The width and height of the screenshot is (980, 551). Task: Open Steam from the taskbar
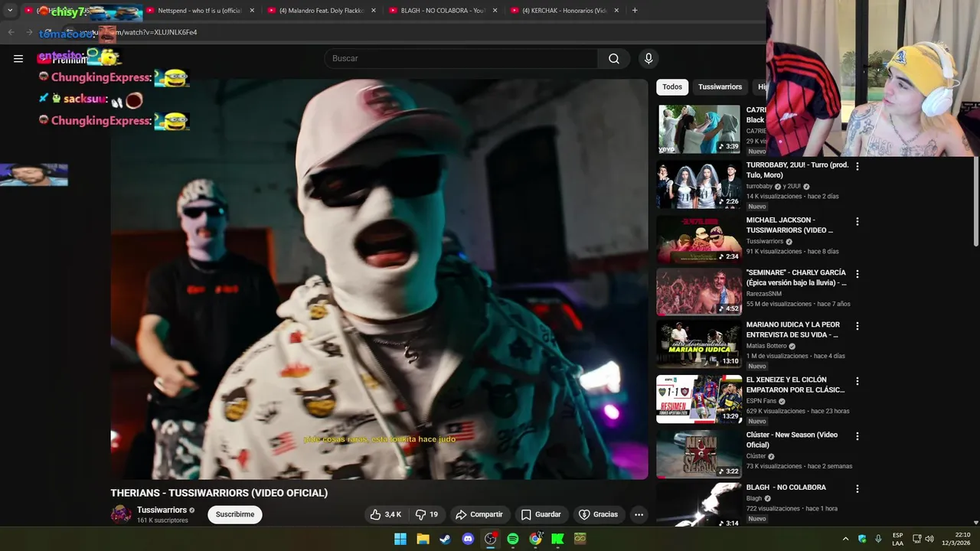[445, 539]
